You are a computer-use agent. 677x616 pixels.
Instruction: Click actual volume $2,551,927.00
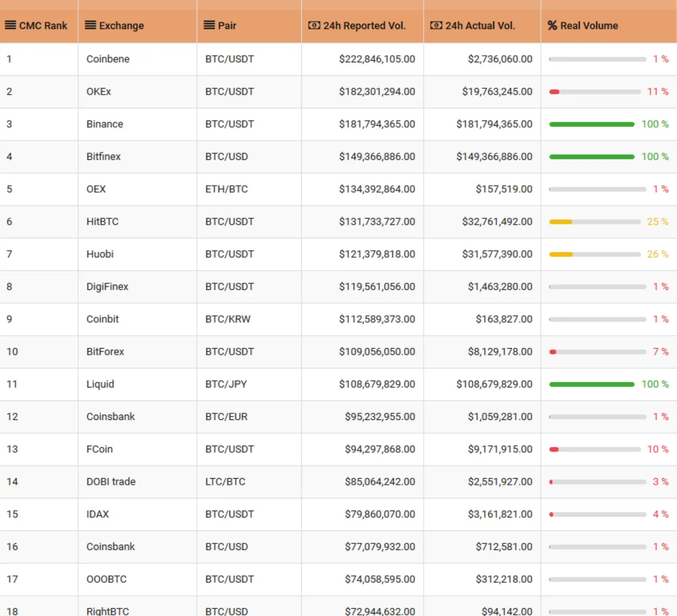500,482
